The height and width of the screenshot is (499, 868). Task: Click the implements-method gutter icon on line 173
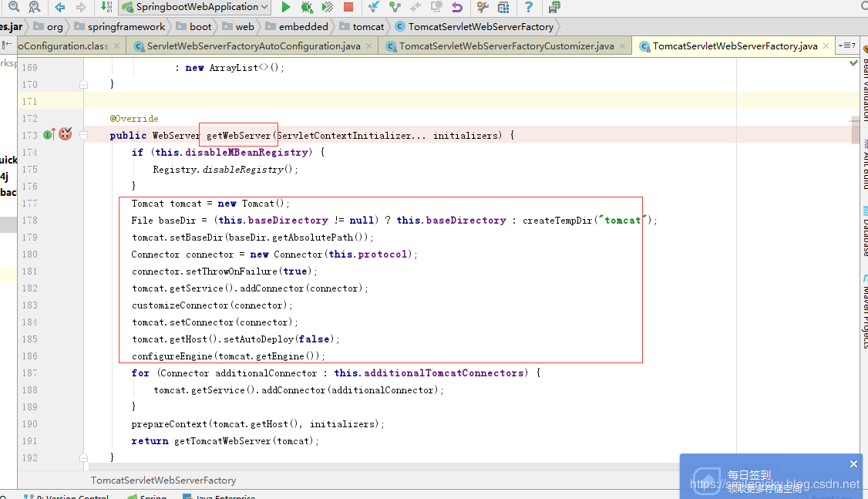(49, 134)
